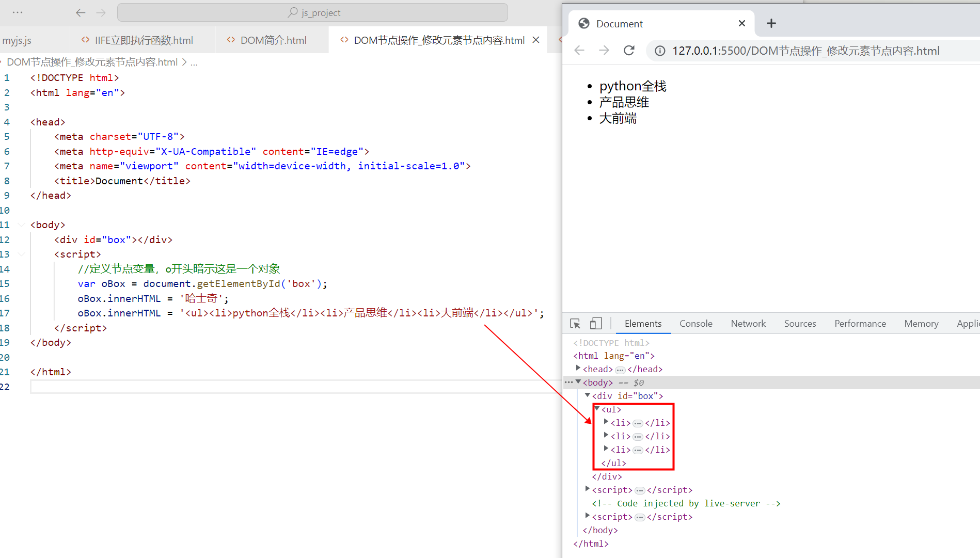980x558 pixels.
Task: Open the DOM简介.html editor tab
Action: click(266, 40)
